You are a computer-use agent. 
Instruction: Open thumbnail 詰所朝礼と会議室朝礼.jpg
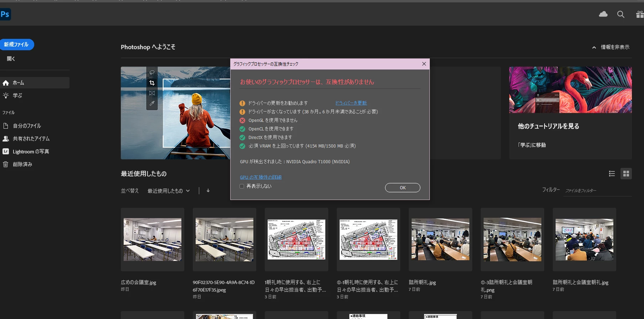584,240
